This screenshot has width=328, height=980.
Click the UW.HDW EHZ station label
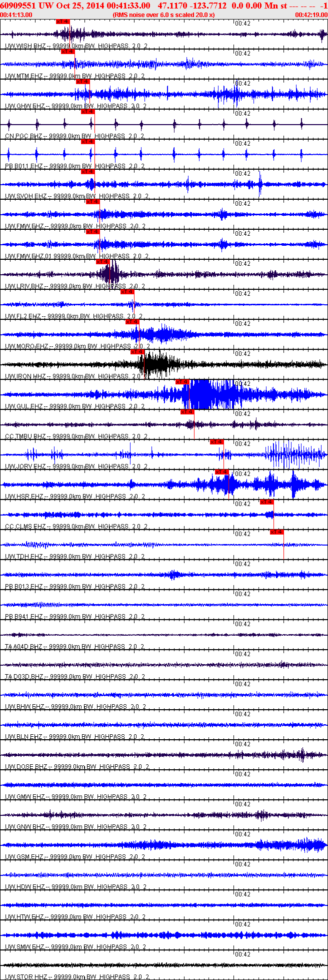coord(75,887)
